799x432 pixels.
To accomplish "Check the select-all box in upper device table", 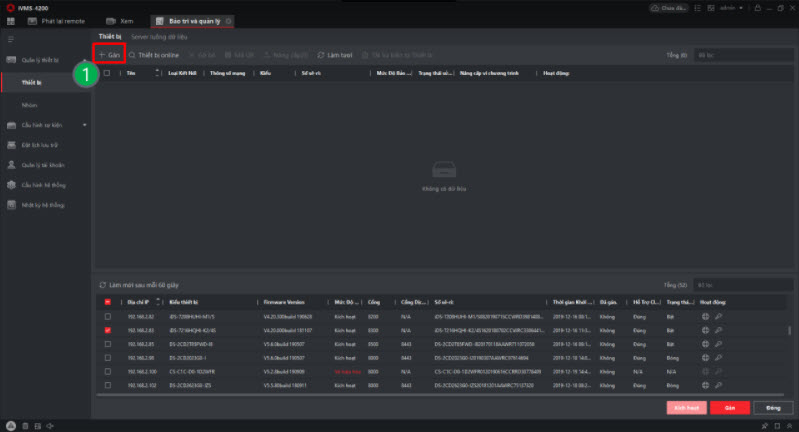I will (x=108, y=73).
